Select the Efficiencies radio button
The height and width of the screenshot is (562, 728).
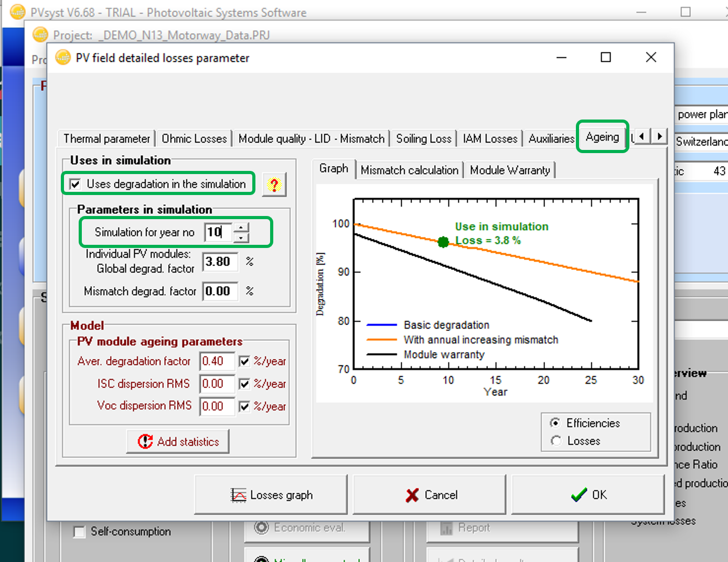(555, 423)
